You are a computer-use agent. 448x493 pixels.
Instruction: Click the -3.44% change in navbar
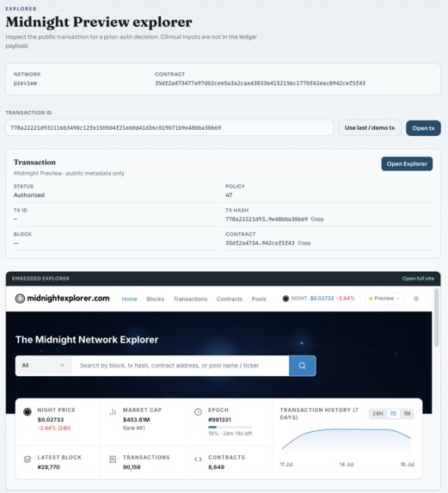(346, 299)
